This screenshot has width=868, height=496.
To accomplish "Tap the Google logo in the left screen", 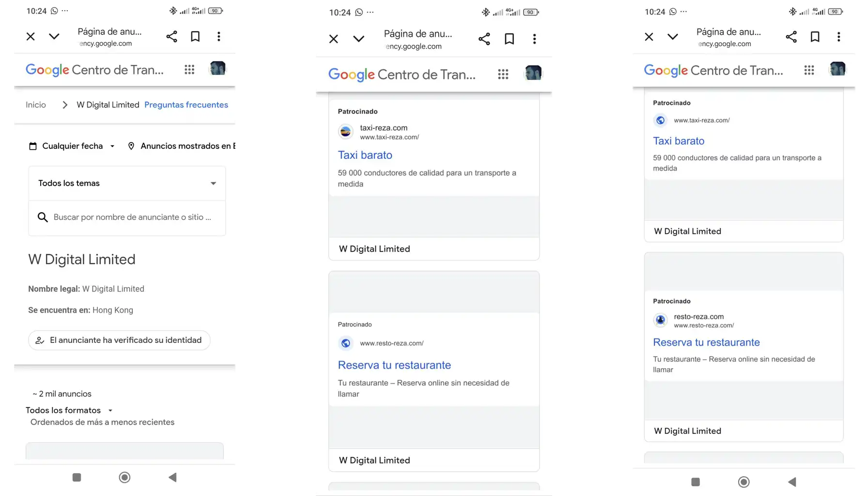I will point(47,70).
